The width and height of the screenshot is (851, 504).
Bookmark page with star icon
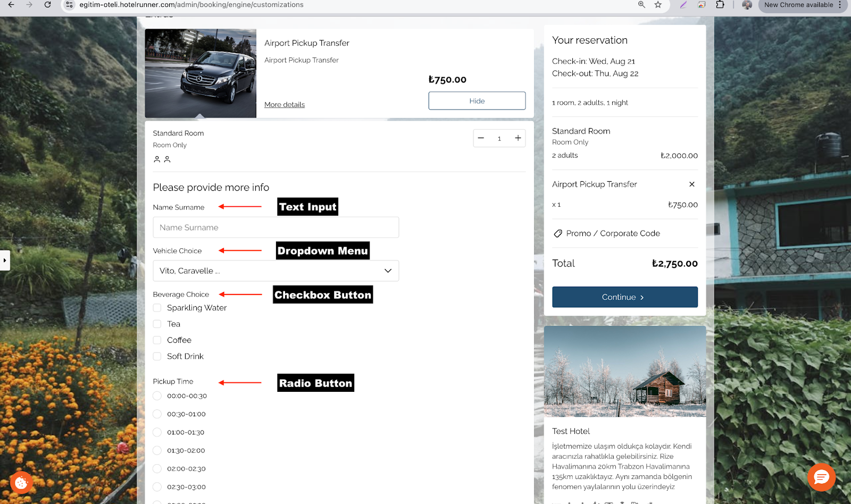[658, 5]
